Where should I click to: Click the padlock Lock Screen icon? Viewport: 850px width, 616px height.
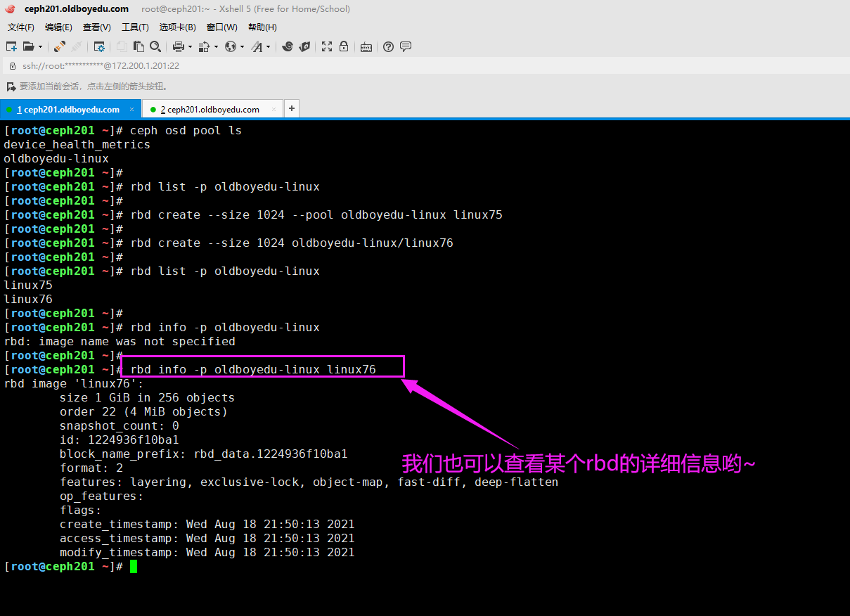(344, 47)
